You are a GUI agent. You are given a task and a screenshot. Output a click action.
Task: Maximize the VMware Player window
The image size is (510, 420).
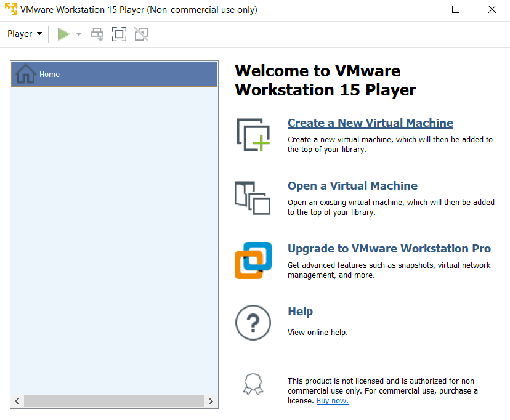(456, 9)
